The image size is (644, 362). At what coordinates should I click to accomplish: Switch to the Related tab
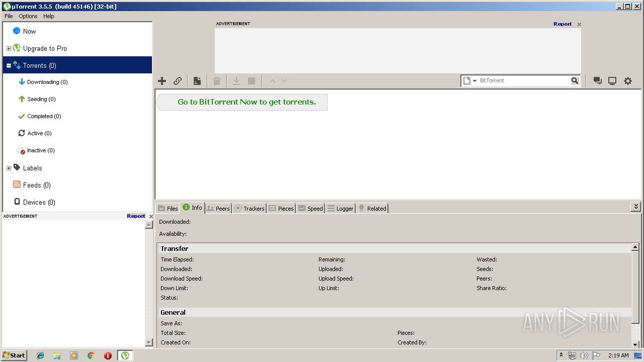pyautogui.click(x=372, y=208)
